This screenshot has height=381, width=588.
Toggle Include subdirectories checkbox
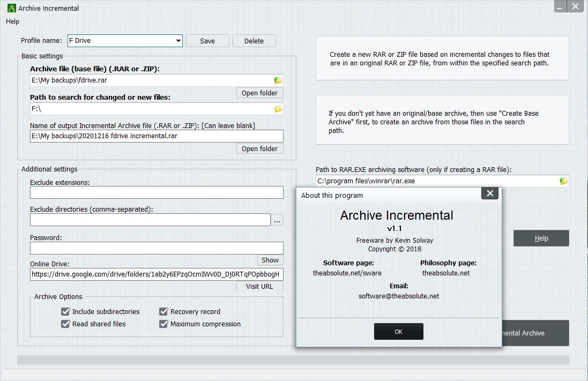65,312
